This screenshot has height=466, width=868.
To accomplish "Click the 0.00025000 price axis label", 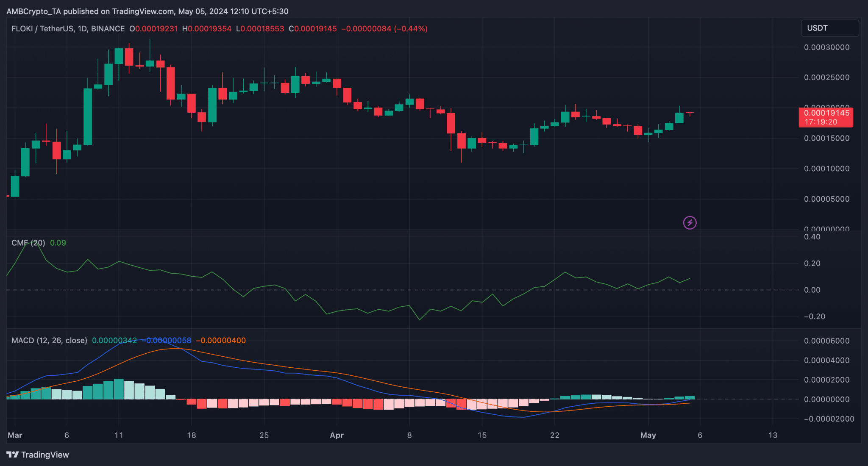I will (826, 78).
